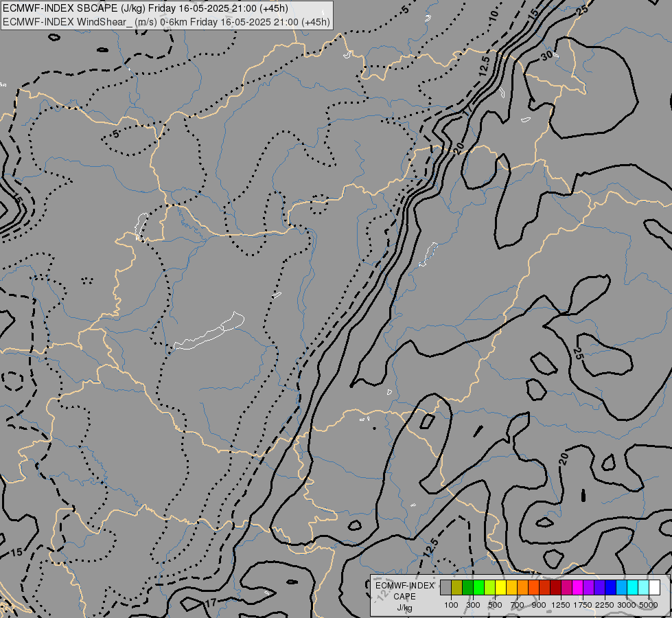
Task: Click the "30" wind shear contour label
Action: (547, 56)
